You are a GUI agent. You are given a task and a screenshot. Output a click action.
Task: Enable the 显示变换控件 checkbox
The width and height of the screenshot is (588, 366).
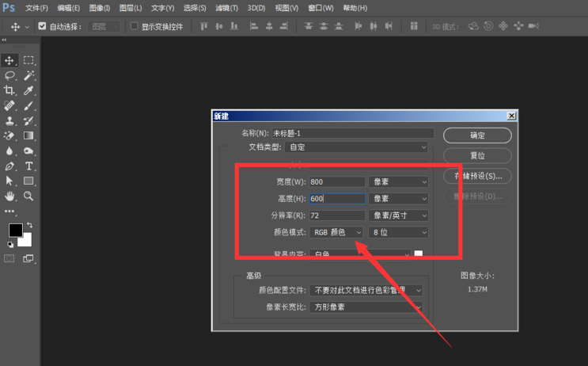pyautogui.click(x=134, y=26)
